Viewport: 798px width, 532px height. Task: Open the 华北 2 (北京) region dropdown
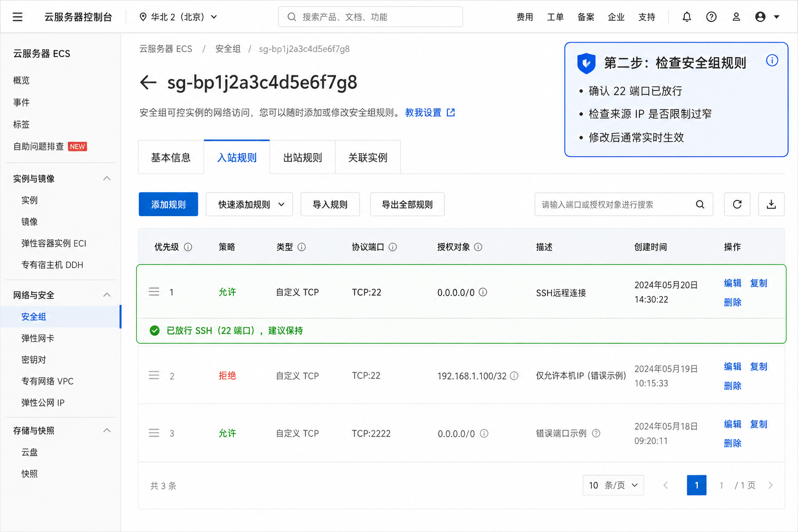point(178,17)
